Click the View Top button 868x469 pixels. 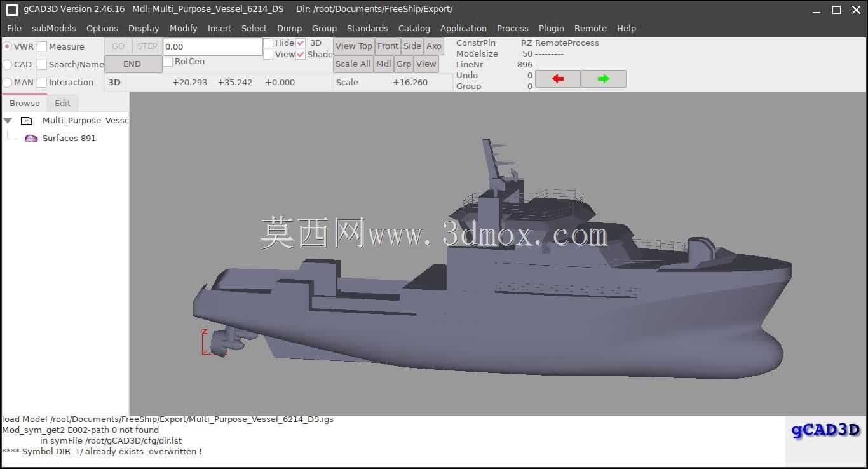pos(354,46)
